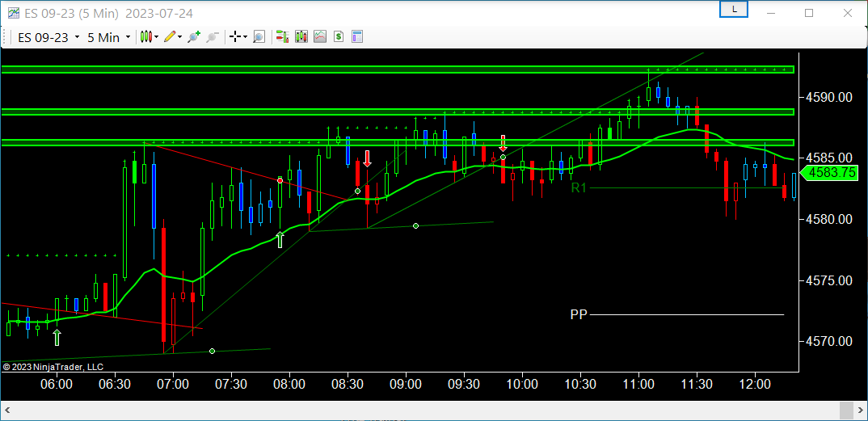Image resolution: width=868 pixels, height=421 pixels.
Task: Click the red down arrow near 08:40
Action: [367, 158]
